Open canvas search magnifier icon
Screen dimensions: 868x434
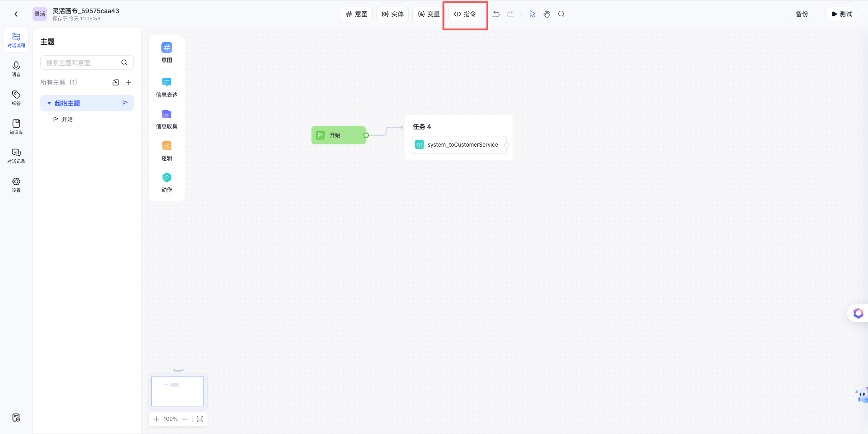pyautogui.click(x=561, y=14)
